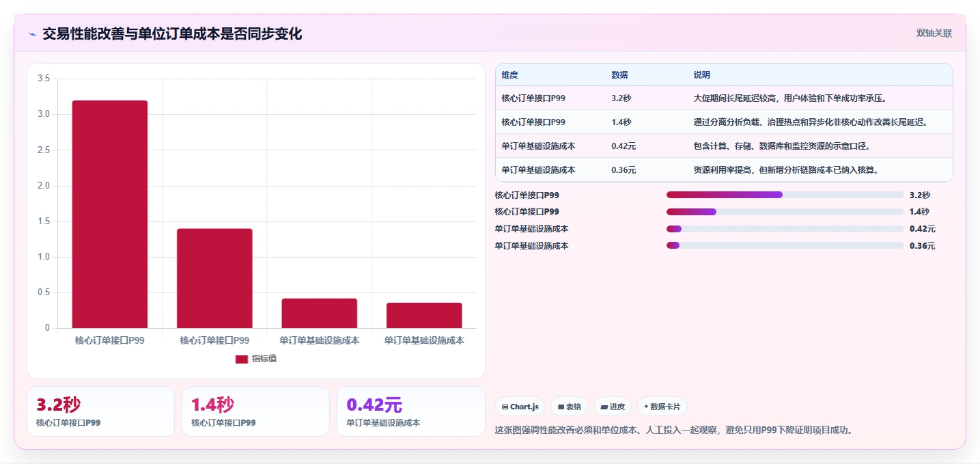Open the 3.2秒 metric card
Screen dimensions: 980x464
(100, 411)
